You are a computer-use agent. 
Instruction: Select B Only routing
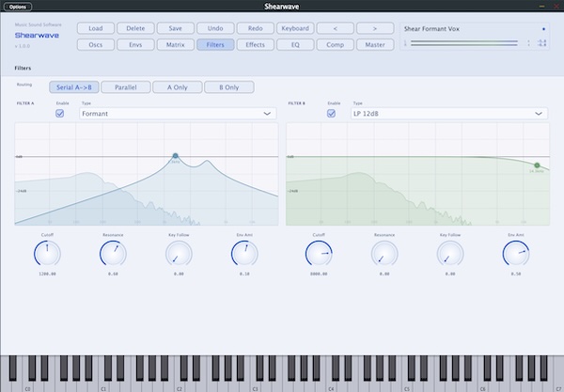229,87
